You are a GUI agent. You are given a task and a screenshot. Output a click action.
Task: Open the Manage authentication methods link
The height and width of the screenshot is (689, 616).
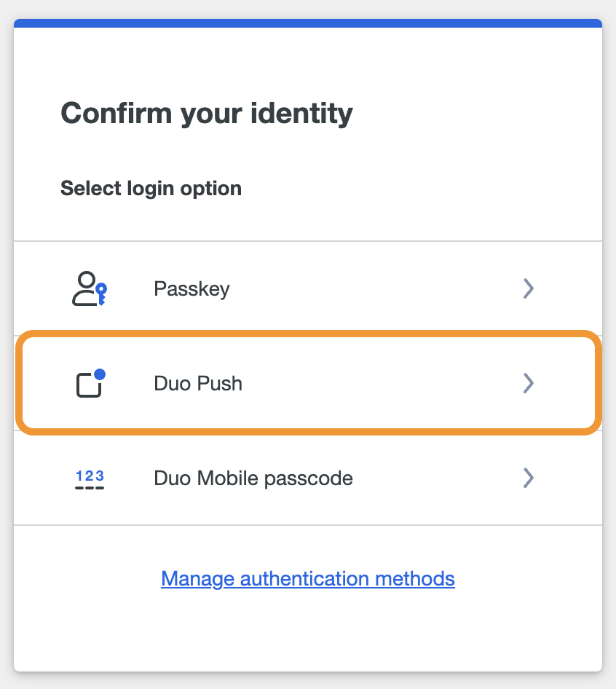[307, 578]
